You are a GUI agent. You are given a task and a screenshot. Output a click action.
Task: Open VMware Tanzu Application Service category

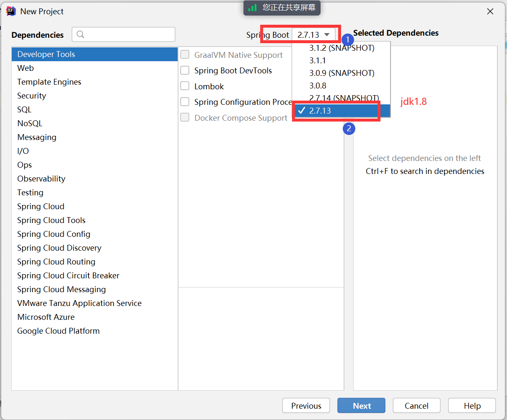point(95,303)
